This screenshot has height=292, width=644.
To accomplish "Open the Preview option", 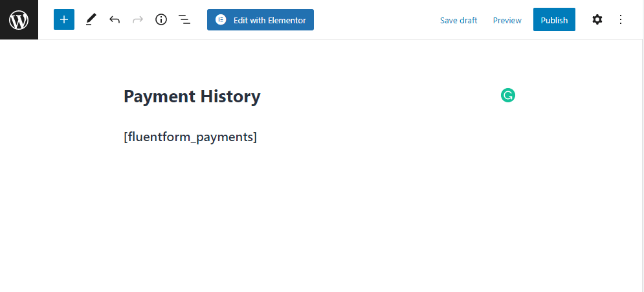I will [507, 20].
